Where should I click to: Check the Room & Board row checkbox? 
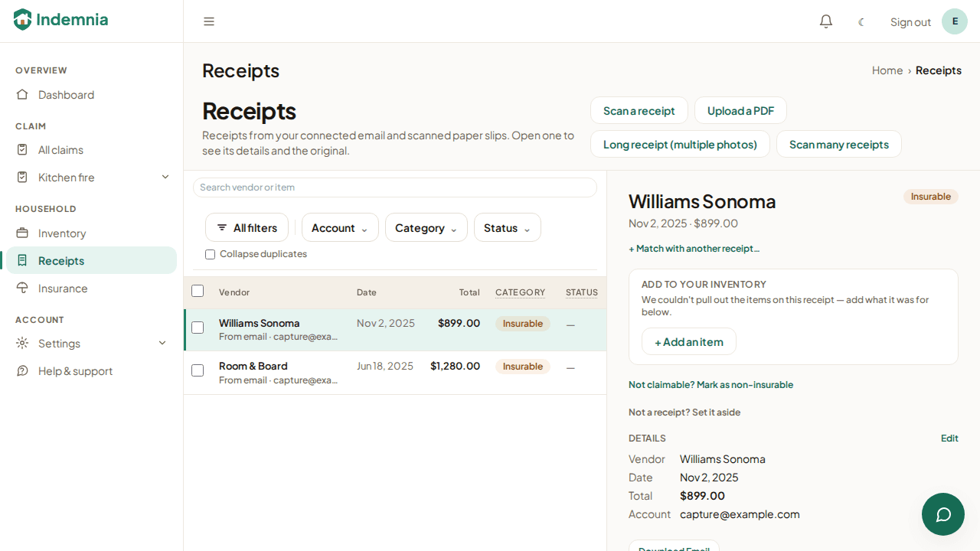[x=198, y=370]
